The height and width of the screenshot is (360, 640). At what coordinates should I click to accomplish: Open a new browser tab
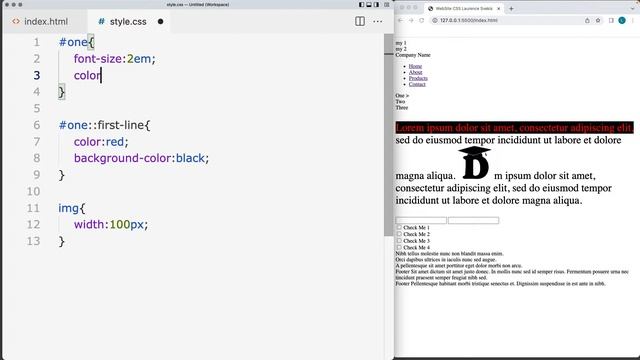[511, 9]
